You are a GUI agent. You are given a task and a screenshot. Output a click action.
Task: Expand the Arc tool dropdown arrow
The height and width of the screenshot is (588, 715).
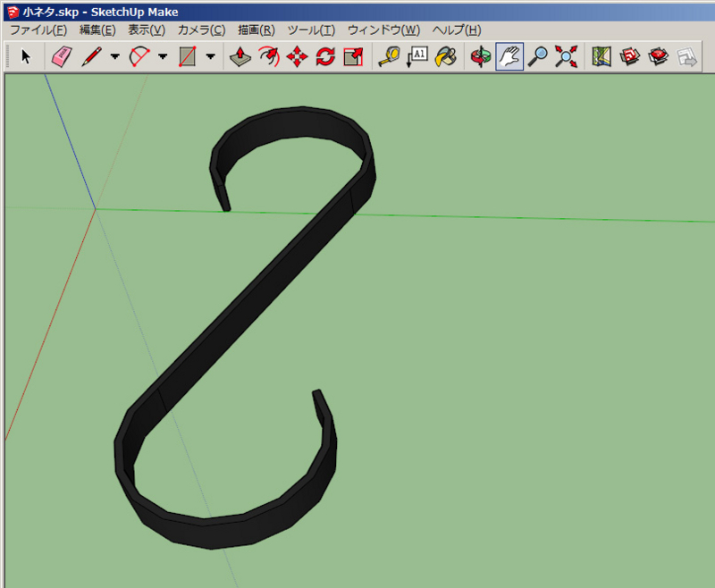(x=163, y=56)
